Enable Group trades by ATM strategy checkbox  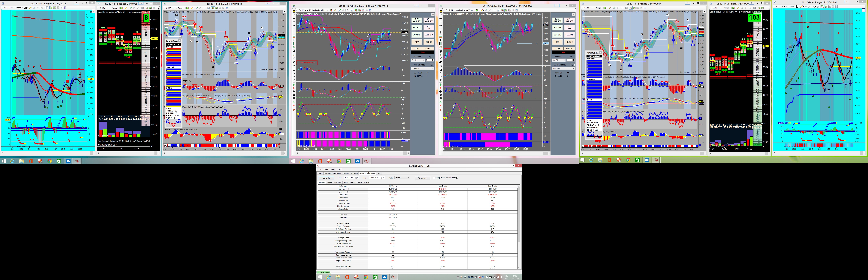(x=434, y=178)
